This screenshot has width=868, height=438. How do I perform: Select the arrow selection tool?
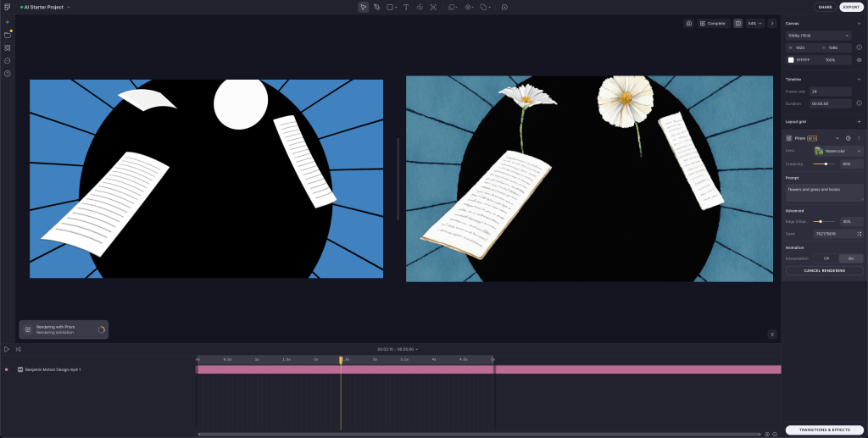[363, 7]
